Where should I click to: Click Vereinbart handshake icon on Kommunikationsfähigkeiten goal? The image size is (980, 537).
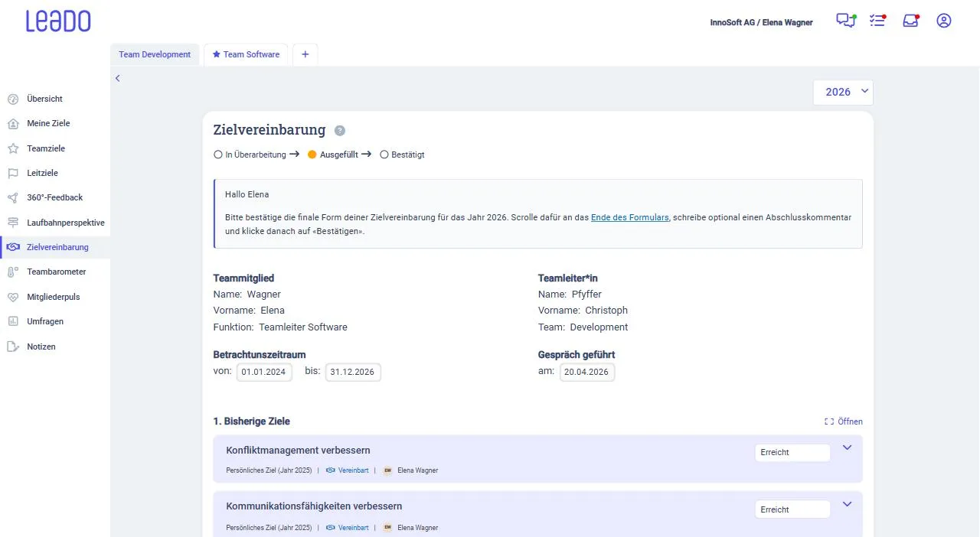point(330,528)
